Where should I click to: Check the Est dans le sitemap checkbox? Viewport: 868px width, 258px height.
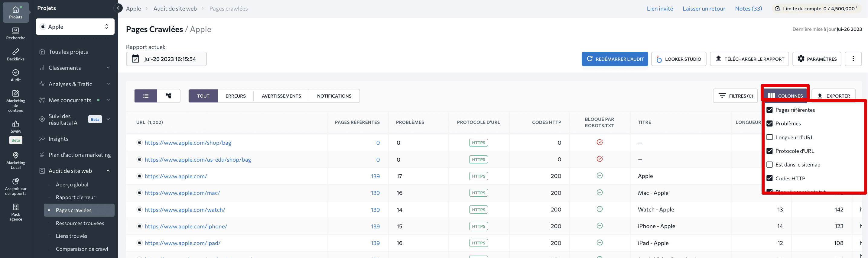pyautogui.click(x=770, y=164)
